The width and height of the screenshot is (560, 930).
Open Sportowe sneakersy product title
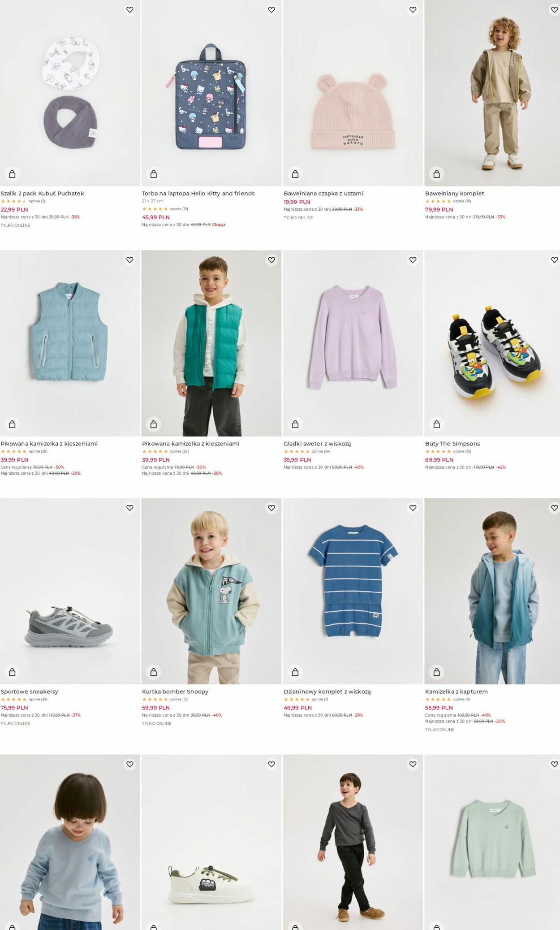pos(30,692)
